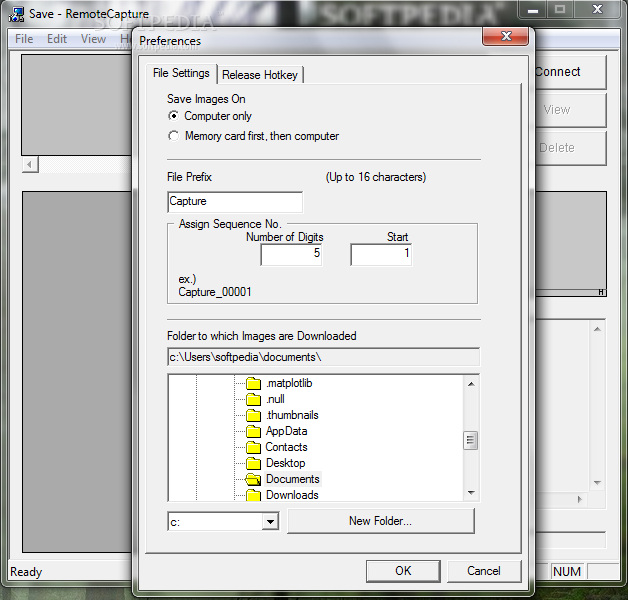Switch to the Release Hotkey tab
This screenshot has height=600, width=628.
[x=260, y=75]
